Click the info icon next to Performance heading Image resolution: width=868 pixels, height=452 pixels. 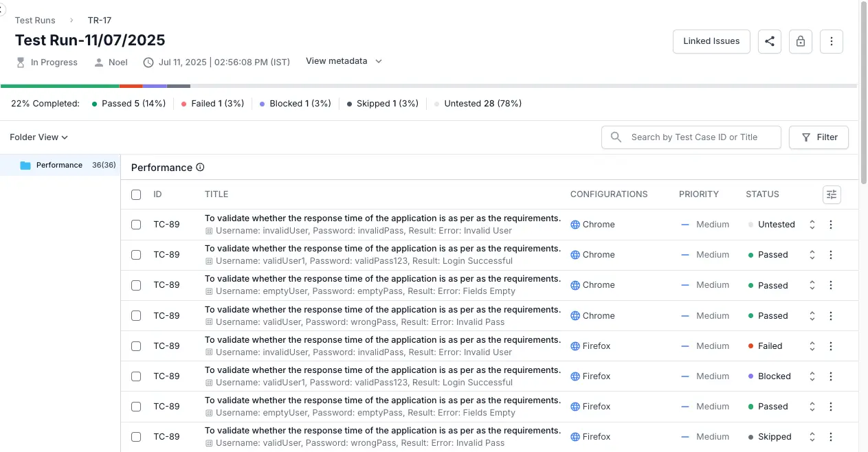200,168
